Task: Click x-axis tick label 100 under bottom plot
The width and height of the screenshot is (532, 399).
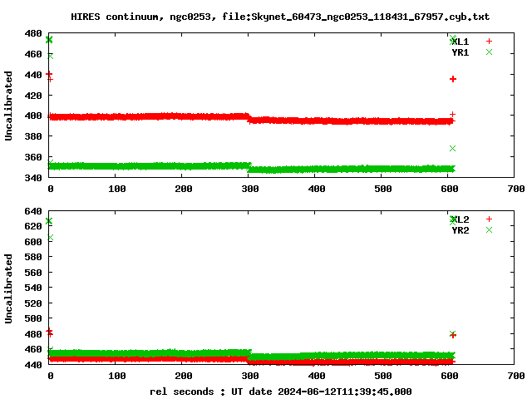Action: coord(117,376)
